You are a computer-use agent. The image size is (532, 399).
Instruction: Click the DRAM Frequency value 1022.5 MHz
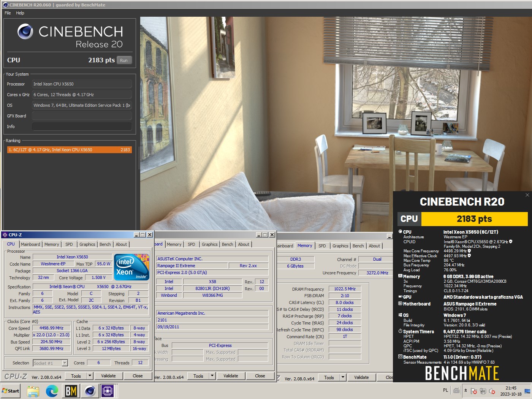[345, 289]
